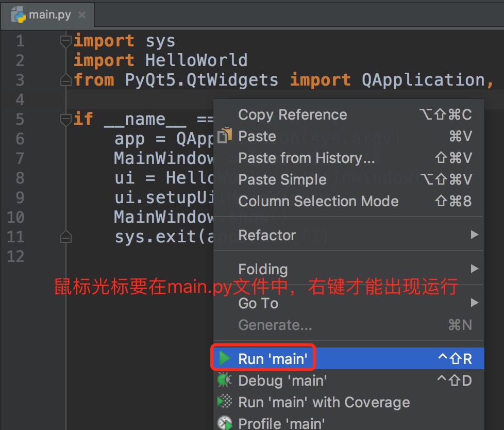
Task: Click the Run with Coverage icon
Action: [225, 402]
